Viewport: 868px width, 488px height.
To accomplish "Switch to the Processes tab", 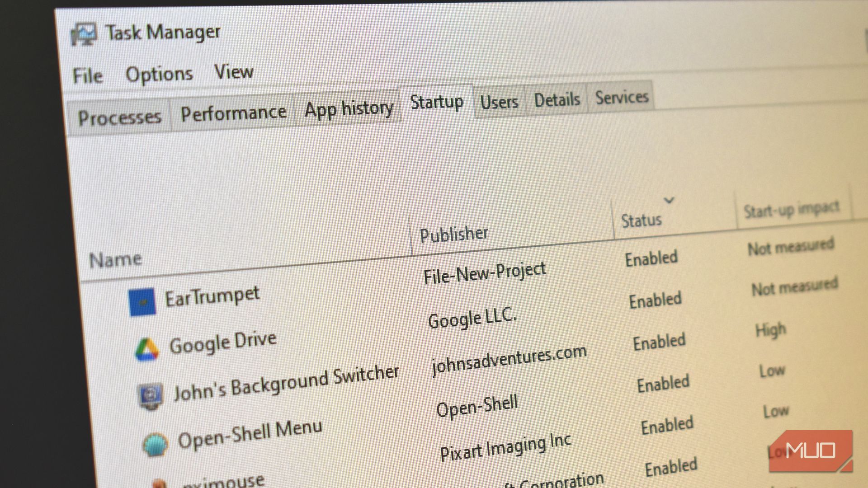I will pyautogui.click(x=119, y=117).
